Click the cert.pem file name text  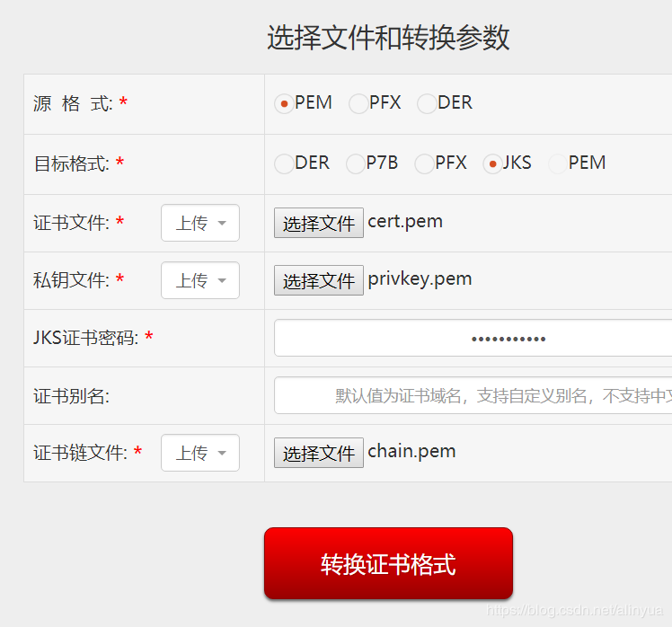pos(405,222)
